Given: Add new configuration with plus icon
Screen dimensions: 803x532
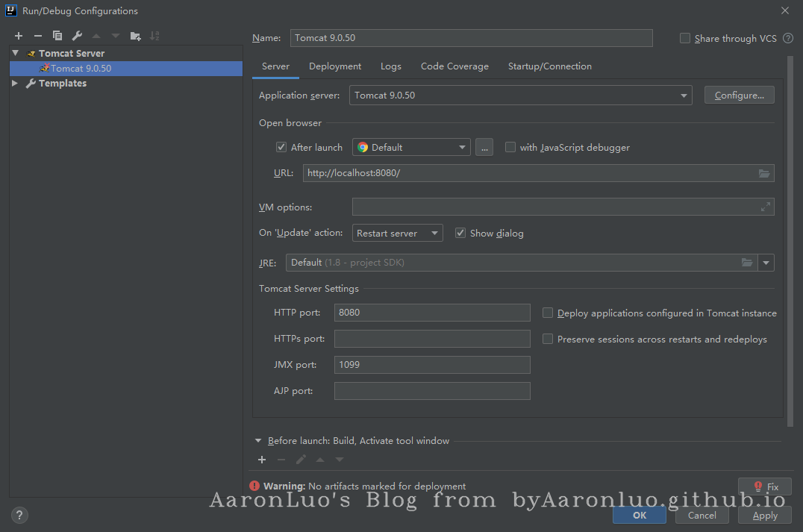Looking at the screenshot, I should tap(19, 36).
